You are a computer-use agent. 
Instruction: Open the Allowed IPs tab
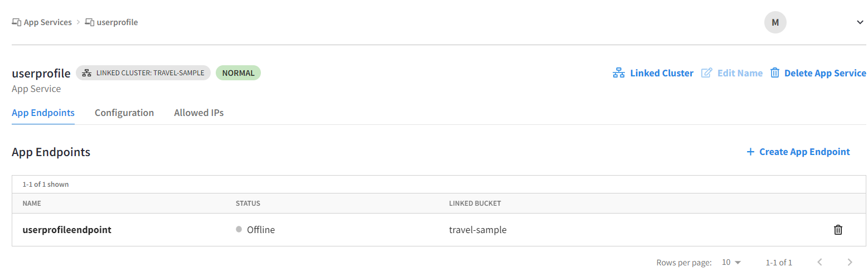click(x=198, y=113)
